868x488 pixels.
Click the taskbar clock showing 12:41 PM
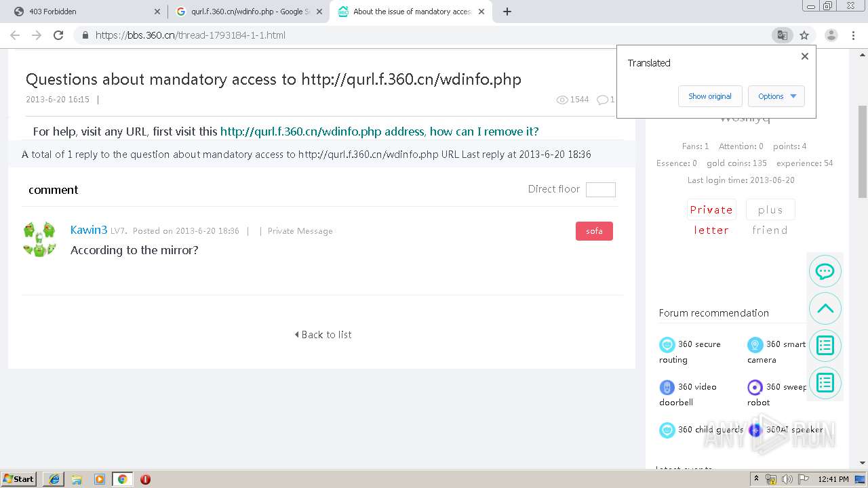click(833, 479)
